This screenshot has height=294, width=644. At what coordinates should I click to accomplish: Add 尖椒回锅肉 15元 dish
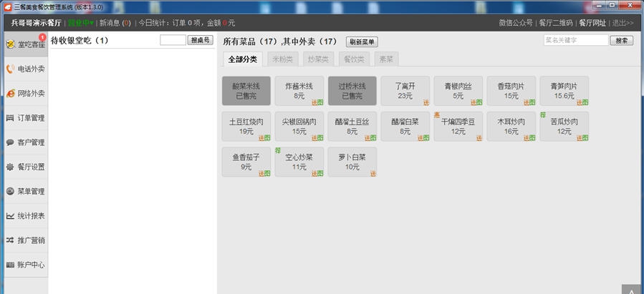tap(299, 127)
